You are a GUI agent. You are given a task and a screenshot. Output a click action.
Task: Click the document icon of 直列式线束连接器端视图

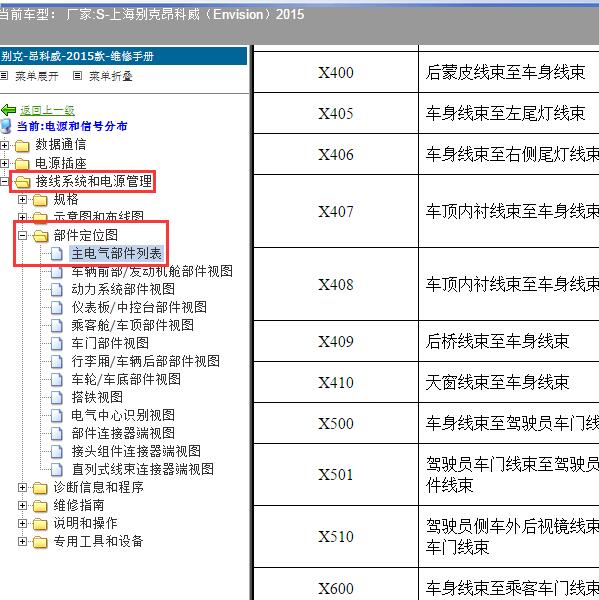57,469
